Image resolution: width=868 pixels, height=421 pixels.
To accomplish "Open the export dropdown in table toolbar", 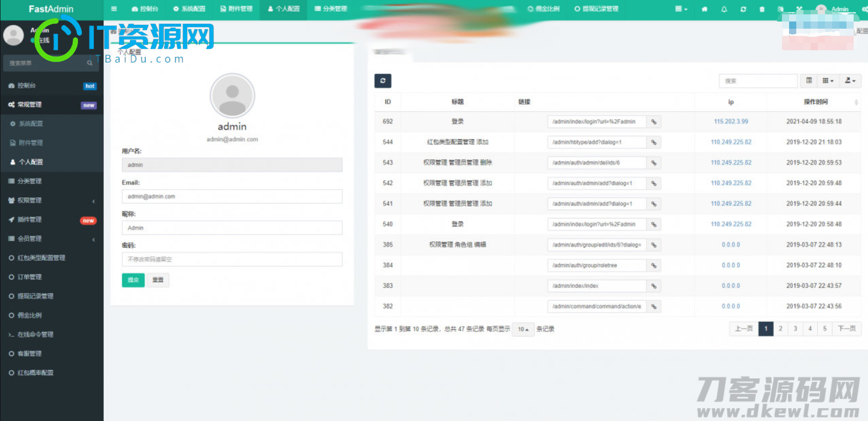I will click(850, 81).
